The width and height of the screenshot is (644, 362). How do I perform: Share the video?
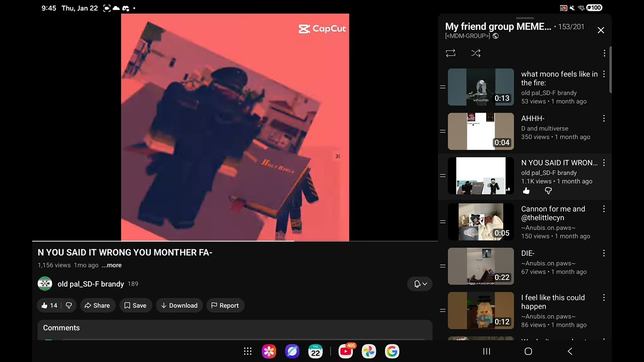pyautogui.click(x=97, y=306)
